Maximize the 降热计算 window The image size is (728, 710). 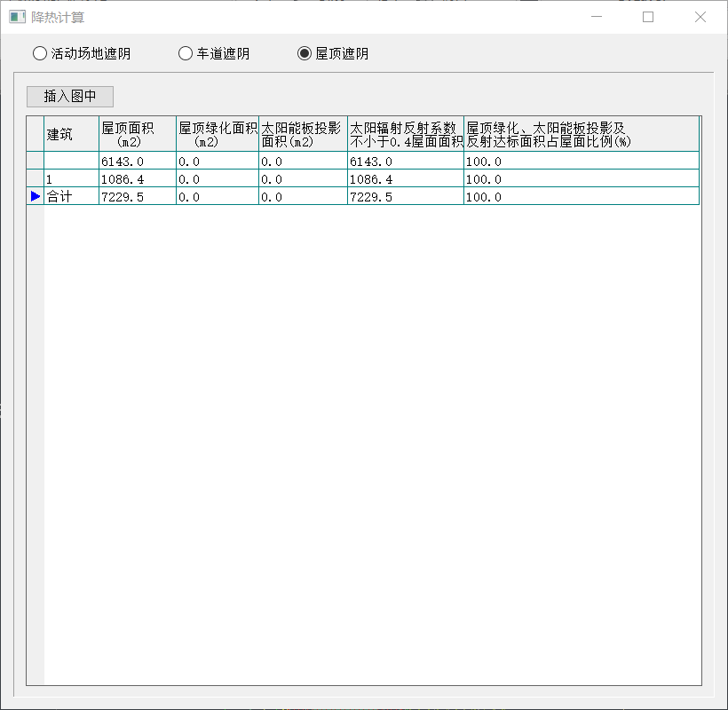[x=648, y=17]
